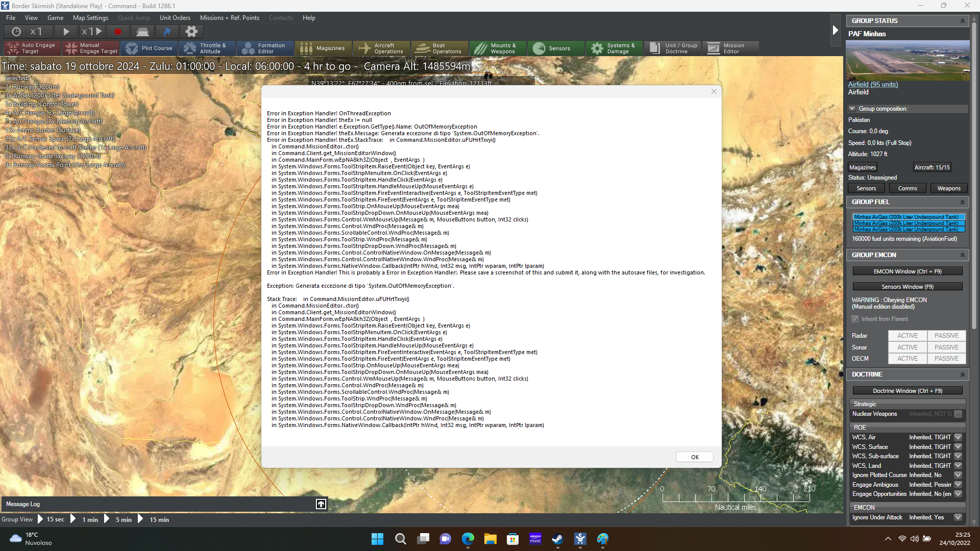Open Doctrine Window (Ctrl + F9)
The image size is (980, 551).
click(908, 391)
